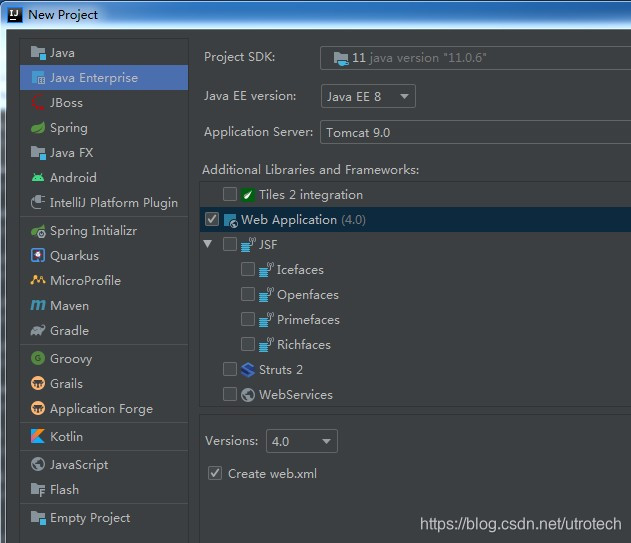Click the Richfaces label
This screenshot has width=631, height=543.
[304, 345]
